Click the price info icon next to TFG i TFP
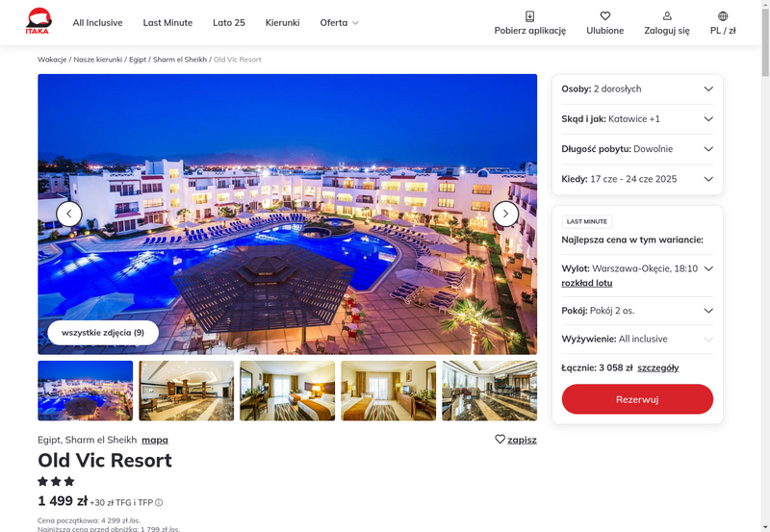This screenshot has height=532, width=770. click(x=159, y=502)
